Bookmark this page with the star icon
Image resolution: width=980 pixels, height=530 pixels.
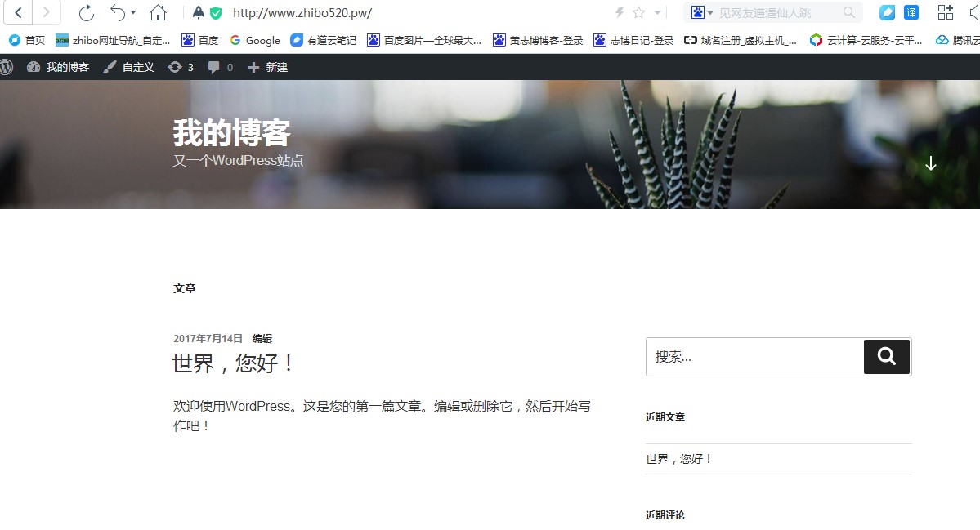[x=638, y=12]
